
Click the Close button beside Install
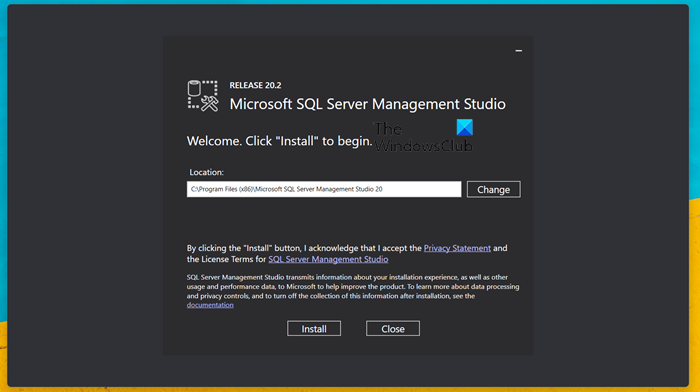(393, 329)
